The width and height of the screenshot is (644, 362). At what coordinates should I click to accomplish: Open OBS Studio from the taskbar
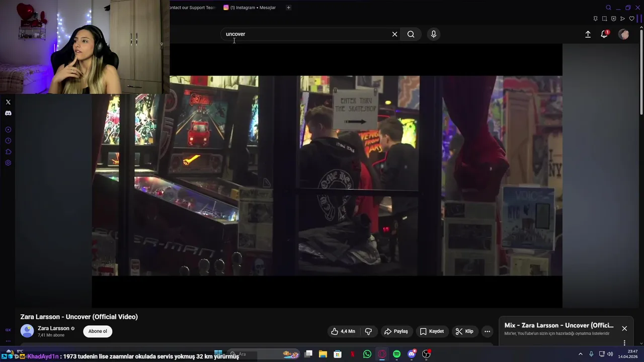click(426, 354)
